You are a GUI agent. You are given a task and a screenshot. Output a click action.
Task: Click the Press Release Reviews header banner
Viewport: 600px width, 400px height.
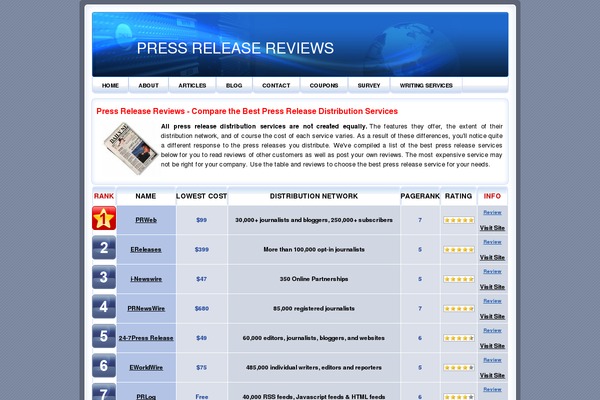point(300,44)
